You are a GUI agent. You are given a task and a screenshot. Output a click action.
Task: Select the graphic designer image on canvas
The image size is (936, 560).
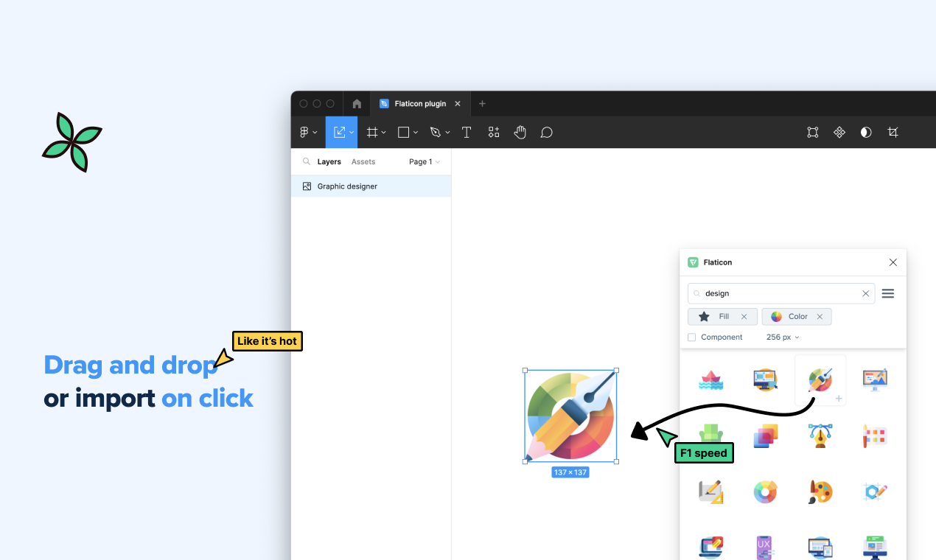tap(570, 416)
